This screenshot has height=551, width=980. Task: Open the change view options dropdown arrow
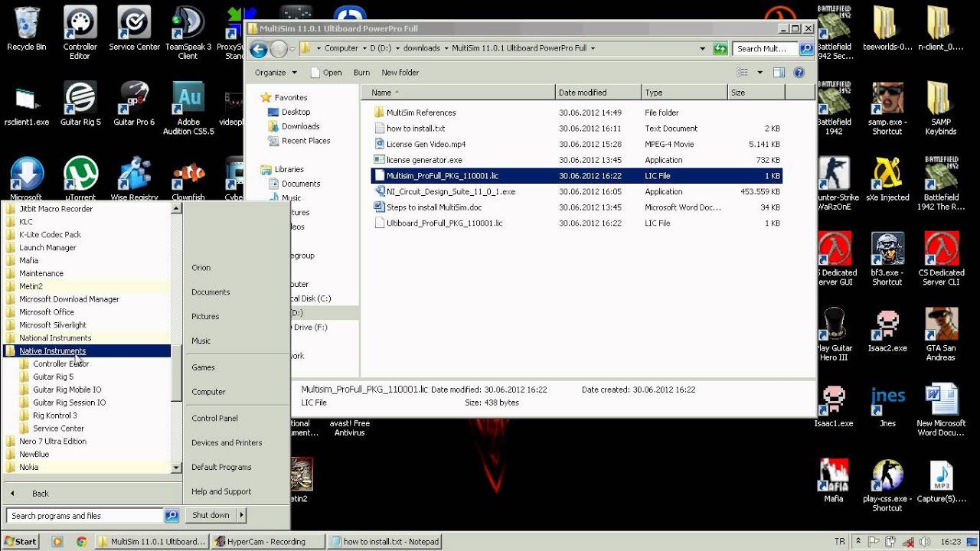[759, 73]
